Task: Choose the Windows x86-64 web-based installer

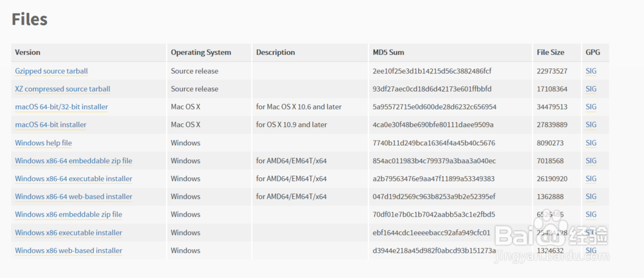Action: click(x=73, y=197)
